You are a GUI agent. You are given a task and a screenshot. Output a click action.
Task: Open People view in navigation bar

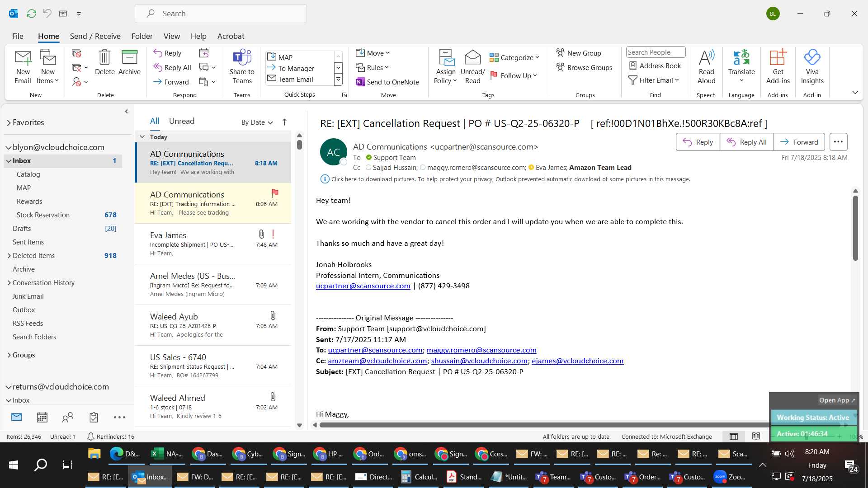point(68,417)
